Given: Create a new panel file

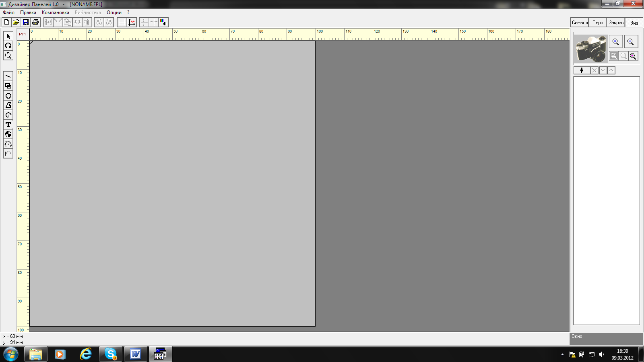Looking at the screenshot, I should tap(6, 22).
